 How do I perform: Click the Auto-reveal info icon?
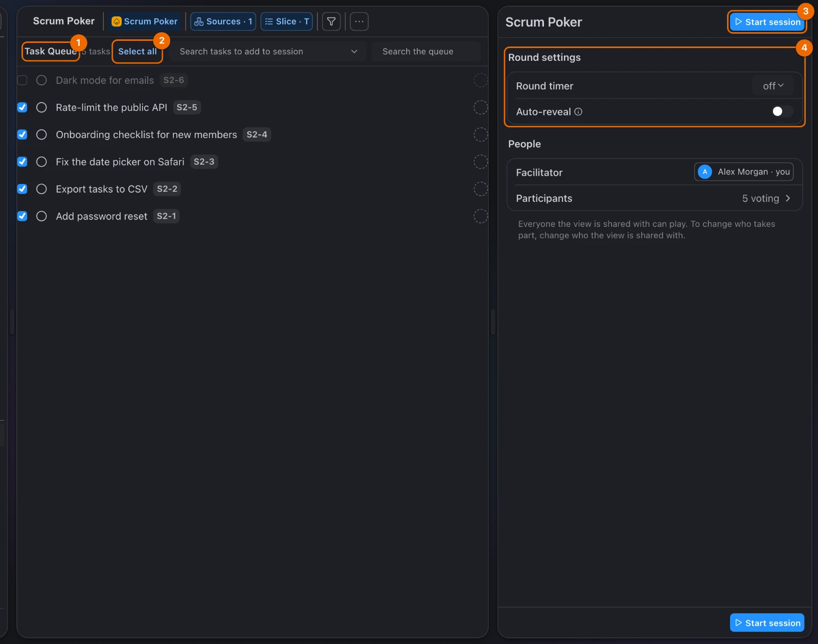click(578, 112)
